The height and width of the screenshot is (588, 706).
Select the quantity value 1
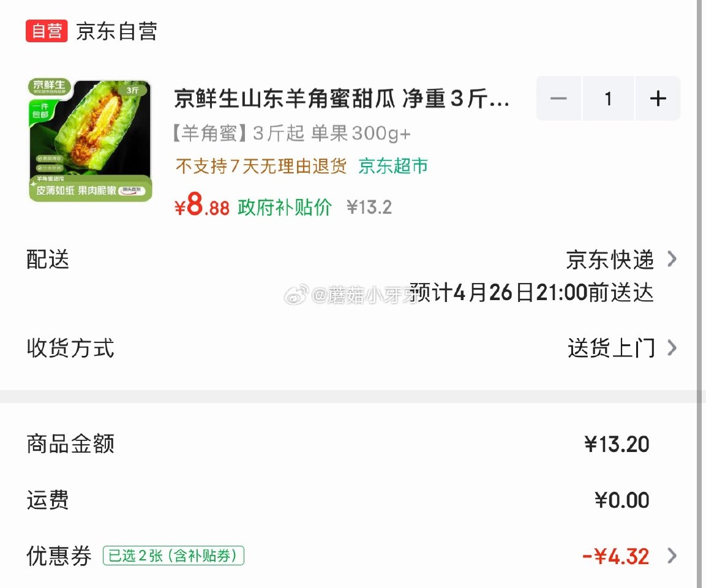pos(609,98)
